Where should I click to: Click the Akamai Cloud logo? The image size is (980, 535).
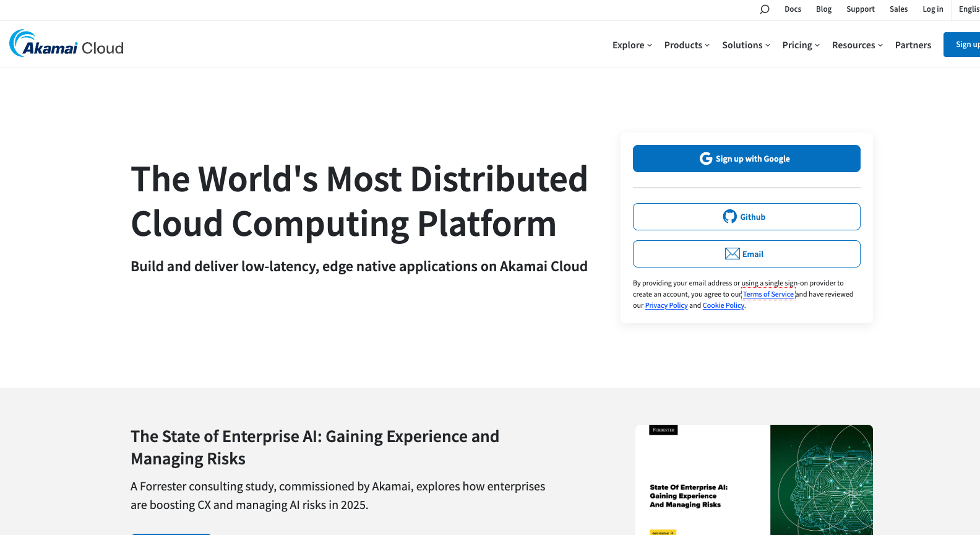point(66,43)
